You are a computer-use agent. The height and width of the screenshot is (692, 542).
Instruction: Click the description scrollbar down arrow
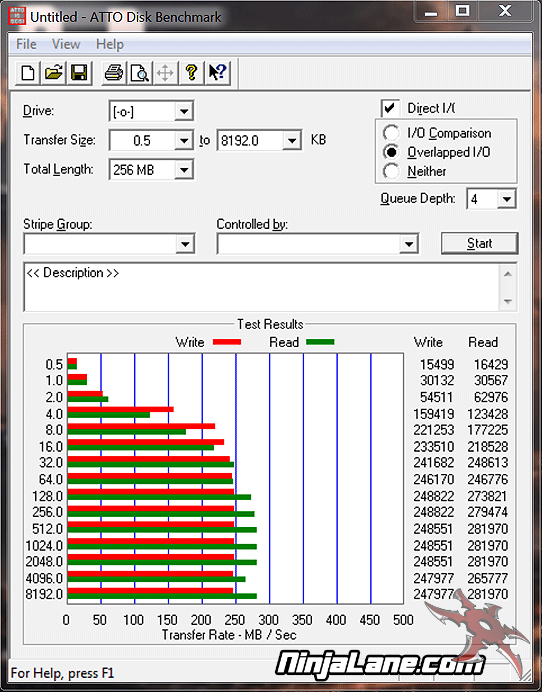pyautogui.click(x=508, y=301)
